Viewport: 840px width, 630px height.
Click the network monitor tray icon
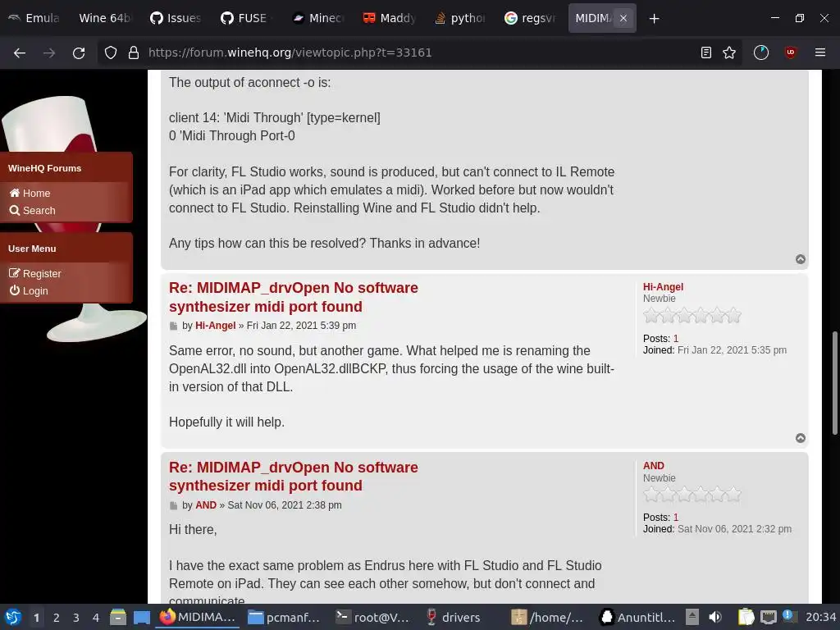768,617
